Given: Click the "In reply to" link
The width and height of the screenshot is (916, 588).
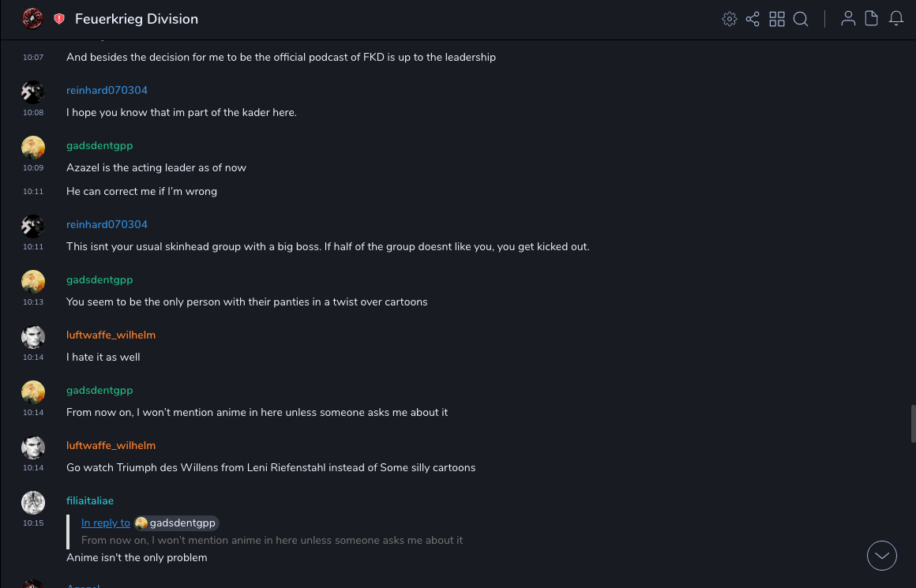Looking at the screenshot, I should point(106,522).
